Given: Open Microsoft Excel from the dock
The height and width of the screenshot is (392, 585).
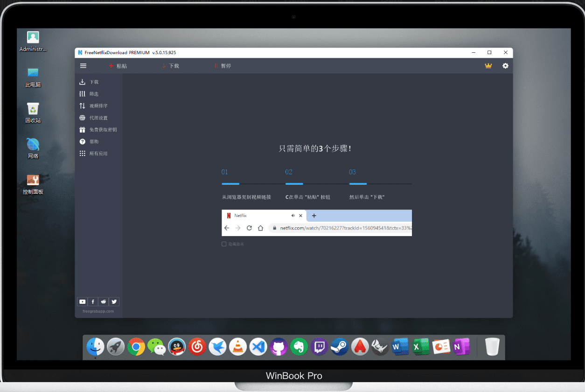Looking at the screenshot, I should pos(421,347).
